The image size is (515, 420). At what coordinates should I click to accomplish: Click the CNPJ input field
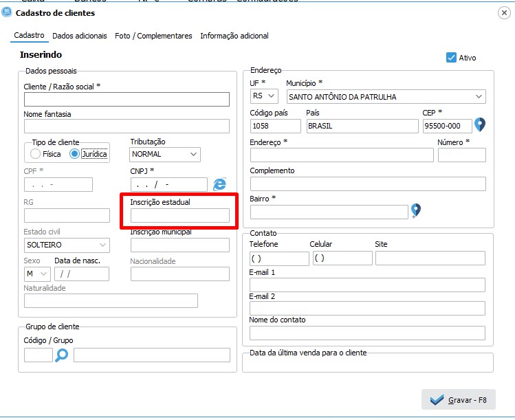[x=168, y=184]
